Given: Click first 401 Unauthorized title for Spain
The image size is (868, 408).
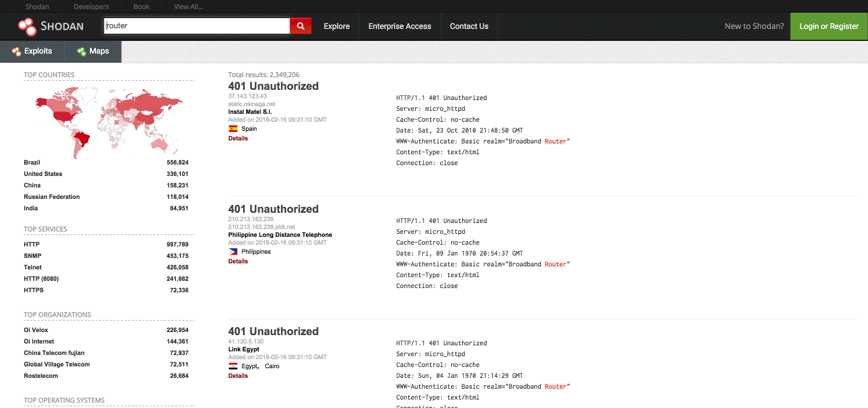Looking at the screenshot, I should pos(273,86).
